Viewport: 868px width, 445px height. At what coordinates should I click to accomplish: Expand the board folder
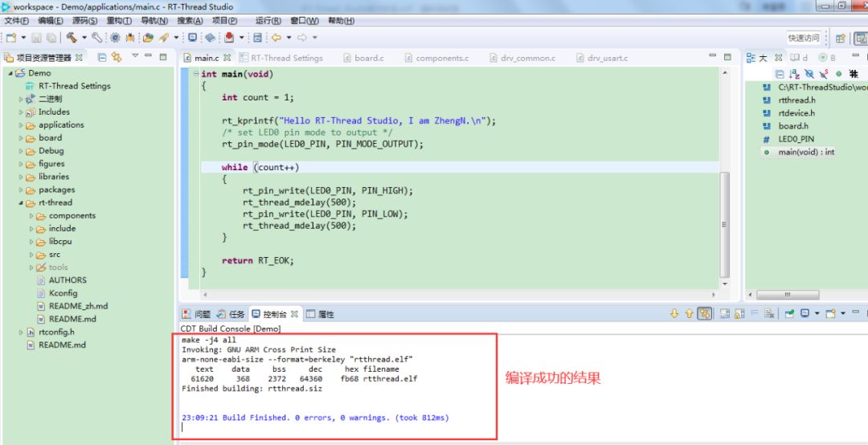(x=21, y=138)
